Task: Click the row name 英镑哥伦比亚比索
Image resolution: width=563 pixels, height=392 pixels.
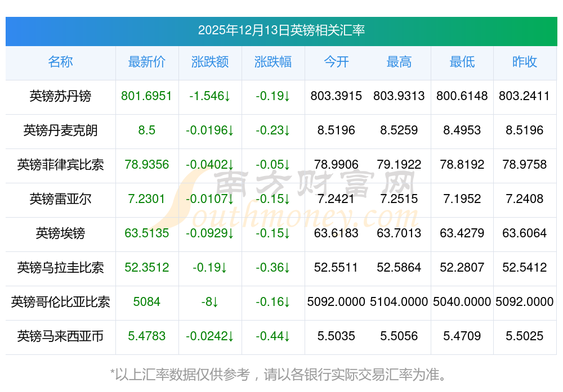Action: click(60, 301)
